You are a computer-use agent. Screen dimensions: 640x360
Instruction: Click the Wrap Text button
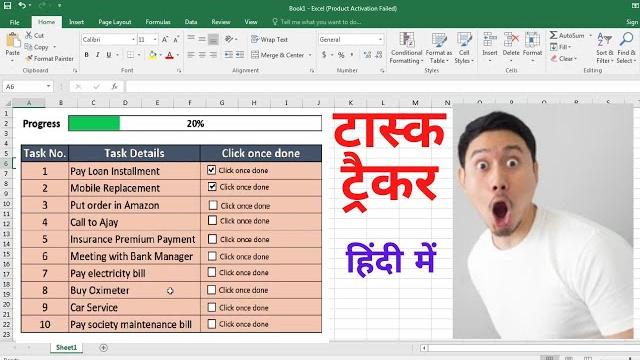269,40
